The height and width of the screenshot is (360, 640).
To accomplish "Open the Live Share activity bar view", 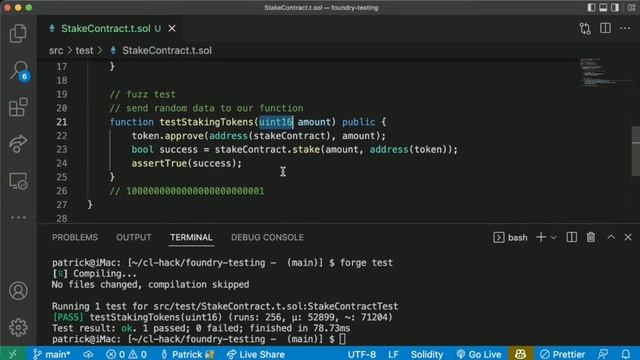I will coord(18,144).
